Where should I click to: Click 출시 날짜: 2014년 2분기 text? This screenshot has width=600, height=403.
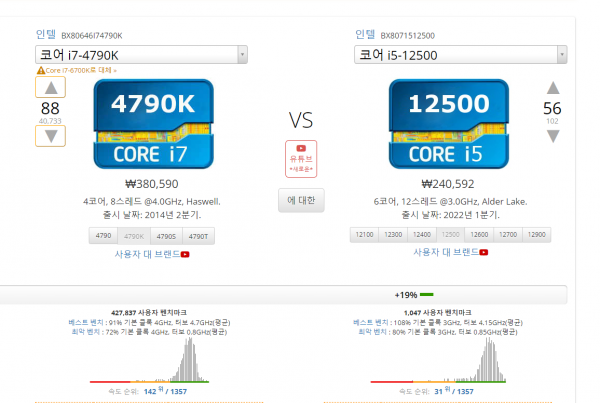[x=152, y=215]
